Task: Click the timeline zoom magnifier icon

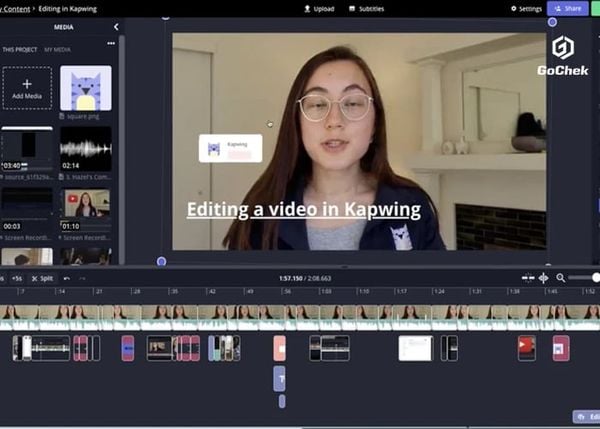Action: tap(561, 278)
